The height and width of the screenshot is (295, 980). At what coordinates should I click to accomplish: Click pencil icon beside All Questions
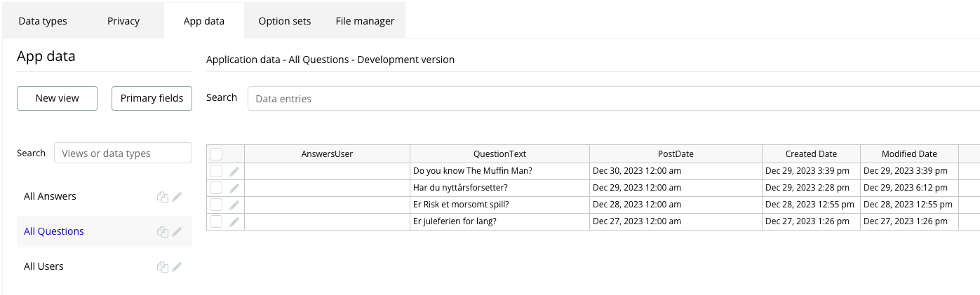(x=177, y=232)
